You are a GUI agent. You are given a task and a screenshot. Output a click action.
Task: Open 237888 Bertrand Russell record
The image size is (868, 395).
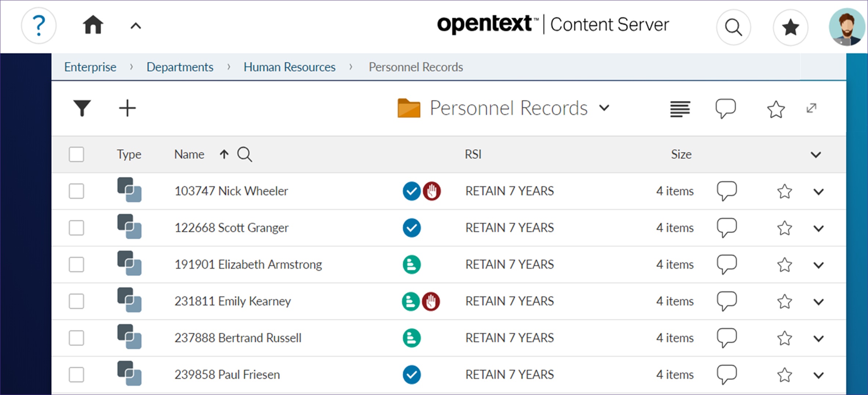point(238,338)
